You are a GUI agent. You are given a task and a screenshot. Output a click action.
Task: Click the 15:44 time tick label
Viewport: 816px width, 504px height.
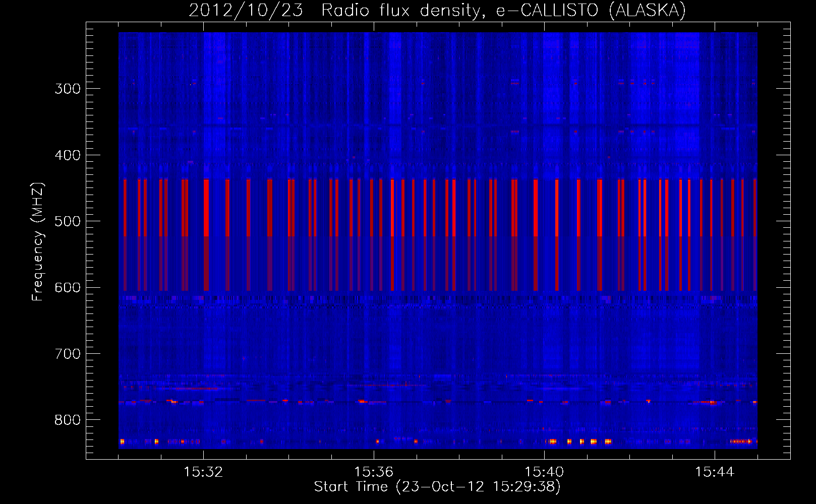[x=715, y=472]
